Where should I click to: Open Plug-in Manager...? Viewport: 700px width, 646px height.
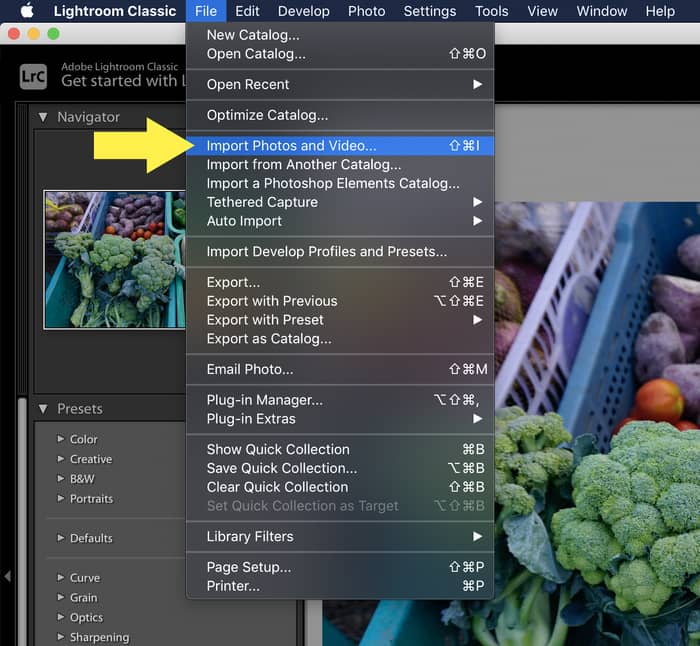tap(340, 400)
